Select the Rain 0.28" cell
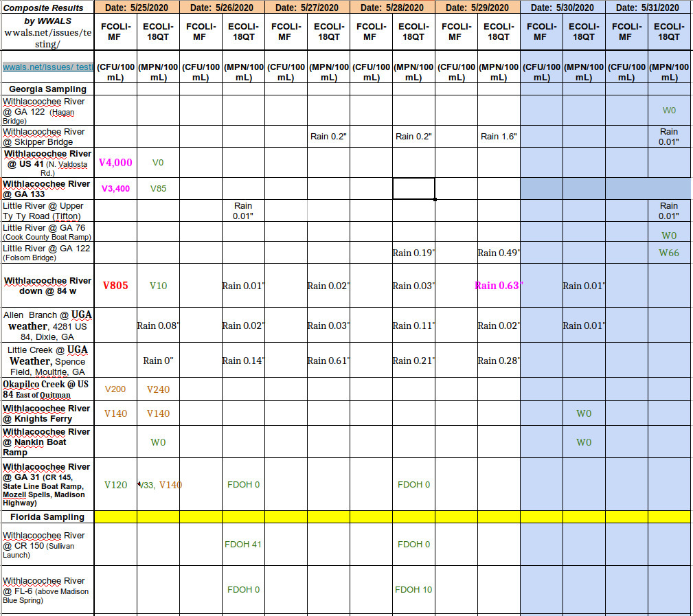693x616 pixels. pyautogui.click(x=499, y=361)
